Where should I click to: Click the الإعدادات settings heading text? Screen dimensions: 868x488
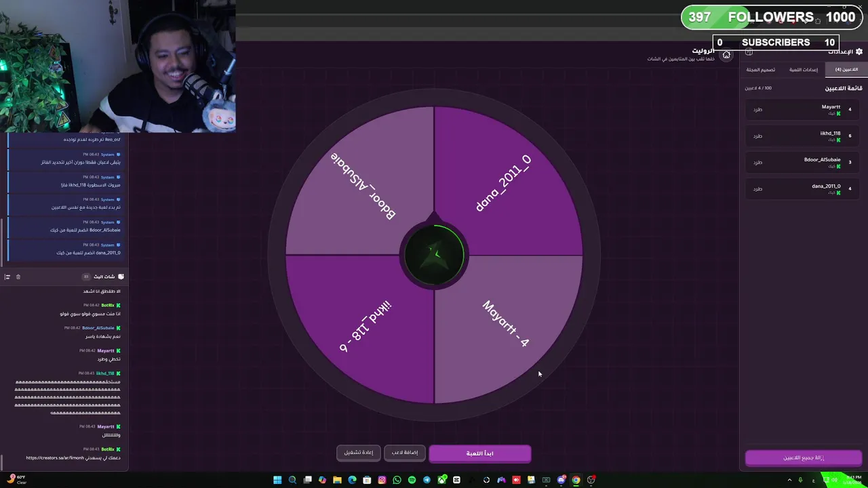(x=841, y=52)
